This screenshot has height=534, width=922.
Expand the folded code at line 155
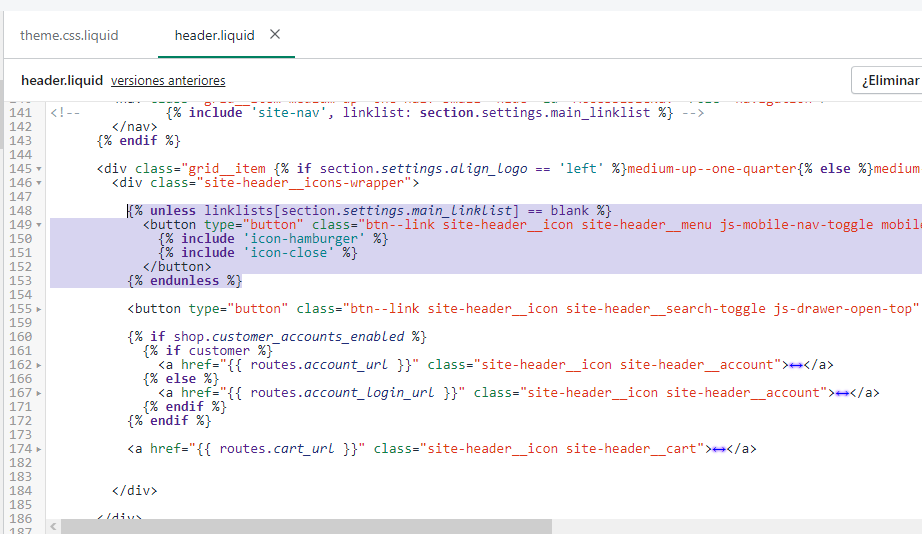click(39, 309)
